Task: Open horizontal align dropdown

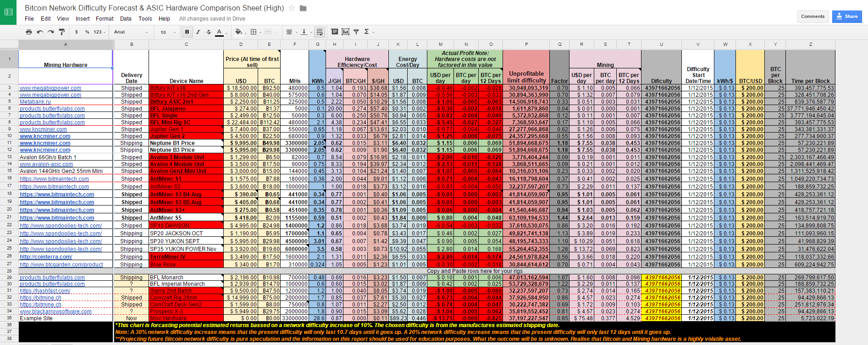Action: click(291, 32)
